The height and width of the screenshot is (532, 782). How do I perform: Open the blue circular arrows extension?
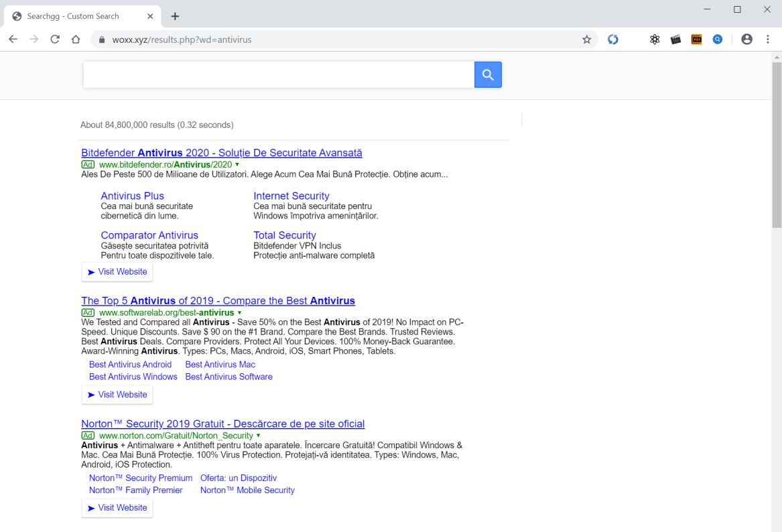pos(613,40)
